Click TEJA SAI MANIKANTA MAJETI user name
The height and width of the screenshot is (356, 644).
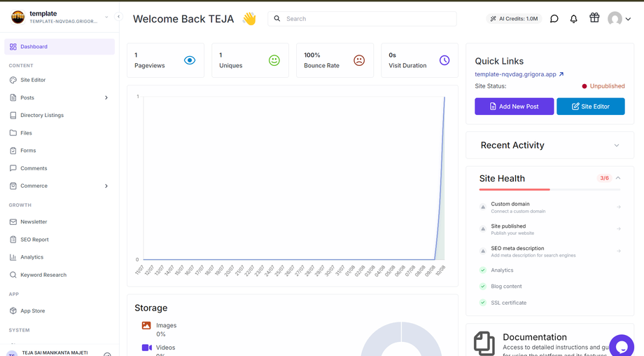click(55, 352)
